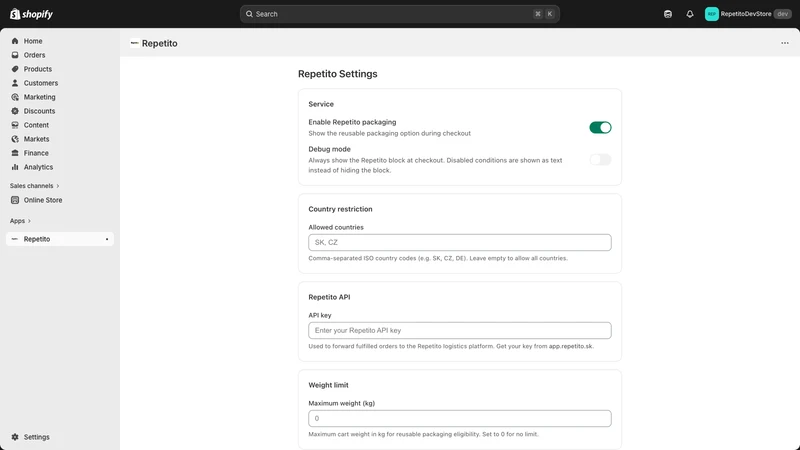Click the Repetito API heading

(x=329, y=297)
